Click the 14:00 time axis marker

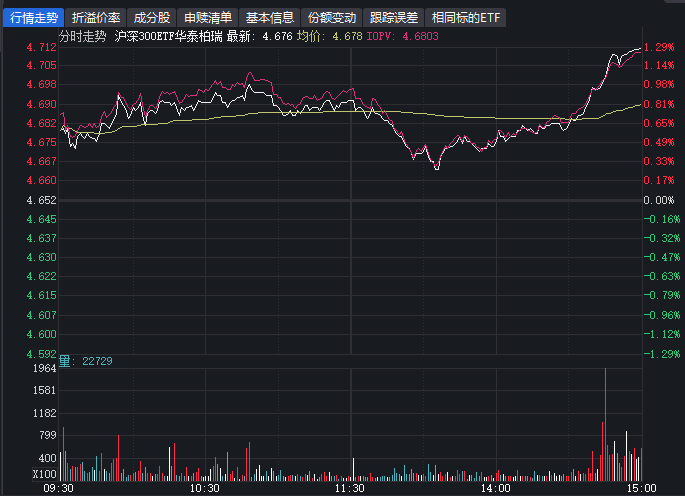pos(495,489)
